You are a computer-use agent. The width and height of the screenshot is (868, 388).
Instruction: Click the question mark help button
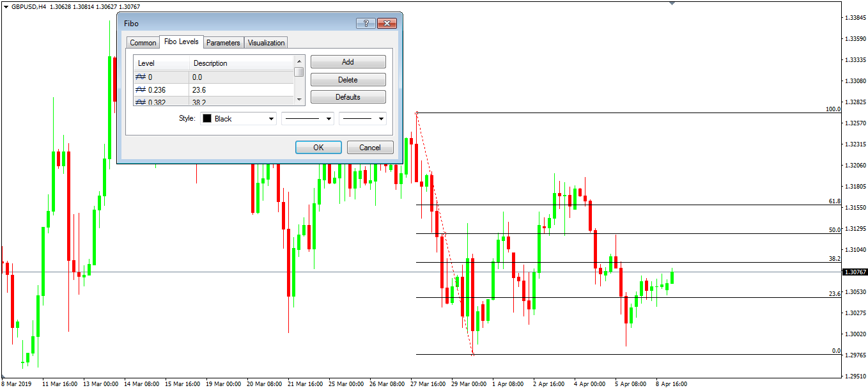click(x=366, y=23)
